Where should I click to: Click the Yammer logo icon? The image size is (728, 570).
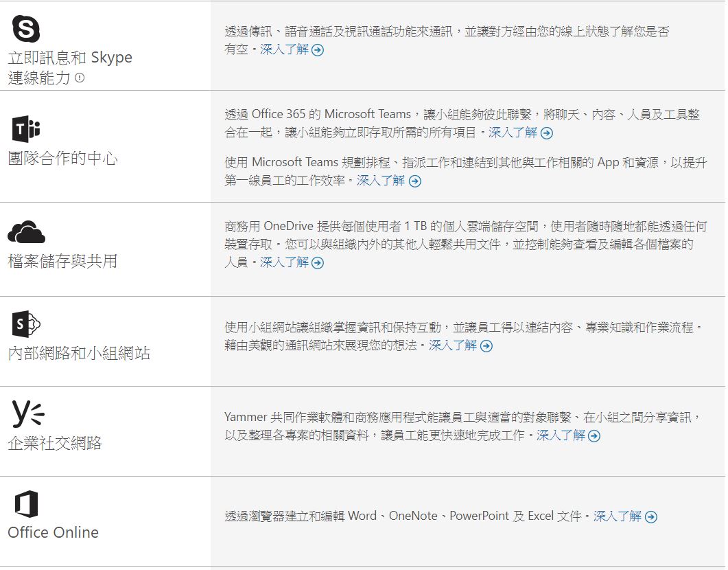[x=27, y=413]
